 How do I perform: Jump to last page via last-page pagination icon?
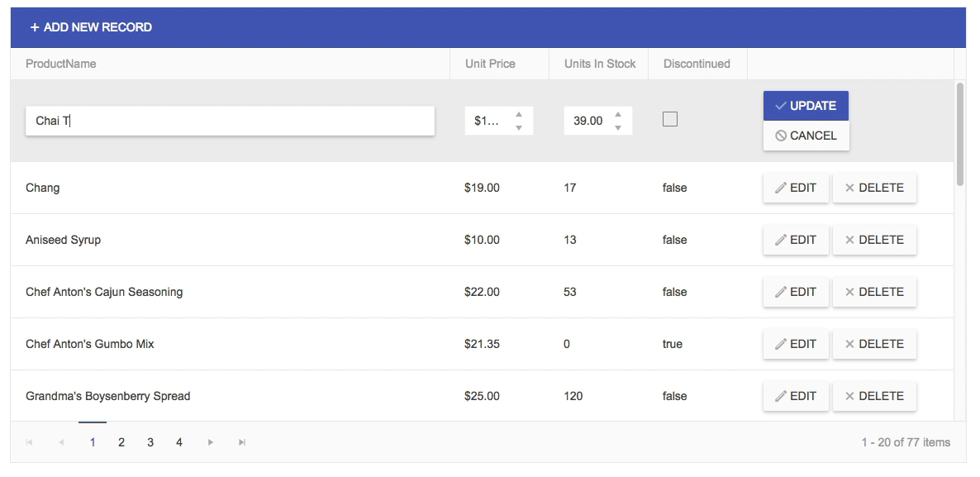(x=241, y=442)
